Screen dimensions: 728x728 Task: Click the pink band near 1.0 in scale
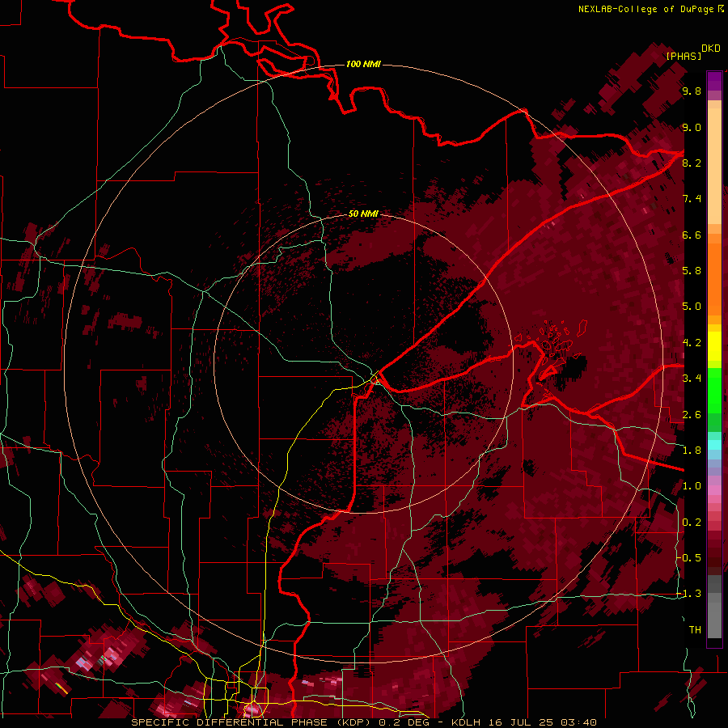click(x=714, y=490)
